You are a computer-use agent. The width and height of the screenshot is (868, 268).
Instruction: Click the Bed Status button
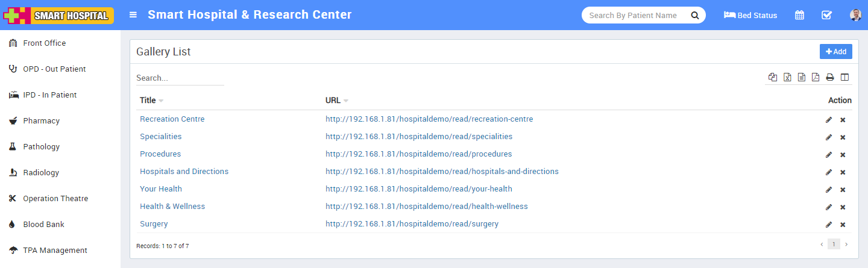point(750,15)
